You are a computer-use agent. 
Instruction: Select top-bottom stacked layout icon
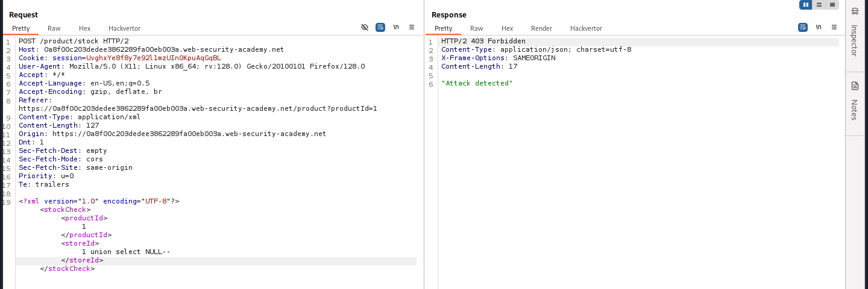819,5
